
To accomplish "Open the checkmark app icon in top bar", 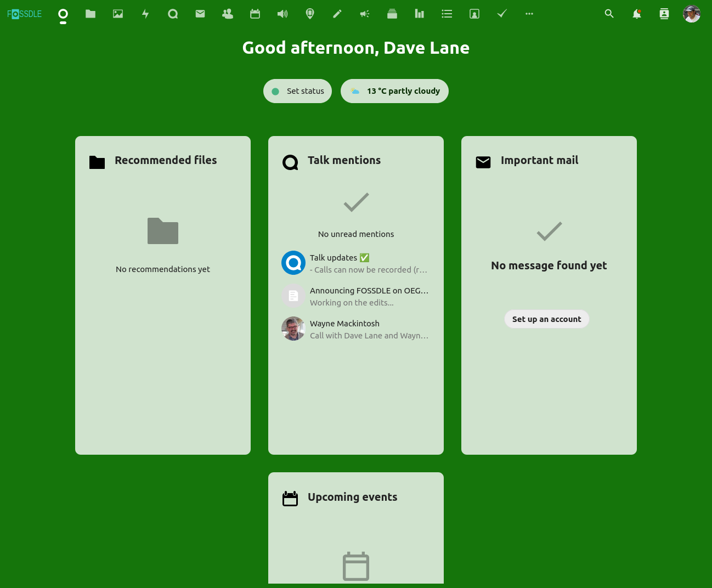I will coord(502,14).
